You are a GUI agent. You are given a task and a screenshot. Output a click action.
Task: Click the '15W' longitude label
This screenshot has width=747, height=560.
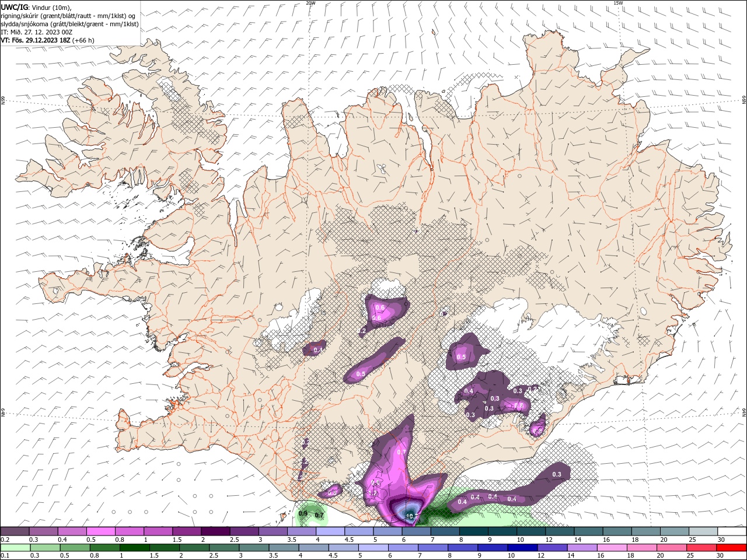(617, 3)
